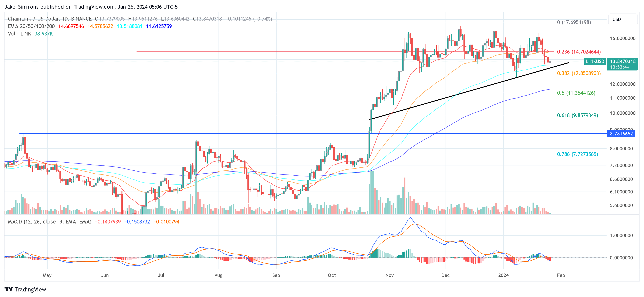Click the 12.0000000 price axis label
Screen dimensions: 644x297
click(x=623, y=84)
